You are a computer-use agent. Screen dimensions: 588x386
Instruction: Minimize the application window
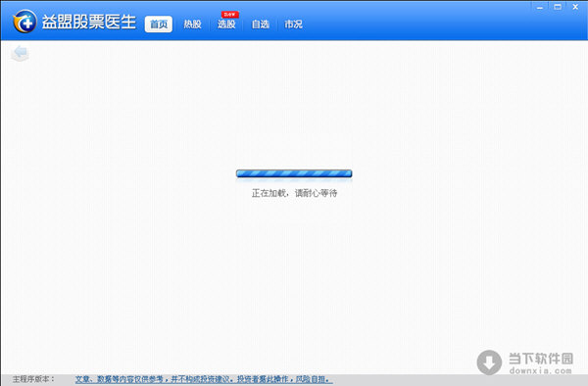point(540,7)
